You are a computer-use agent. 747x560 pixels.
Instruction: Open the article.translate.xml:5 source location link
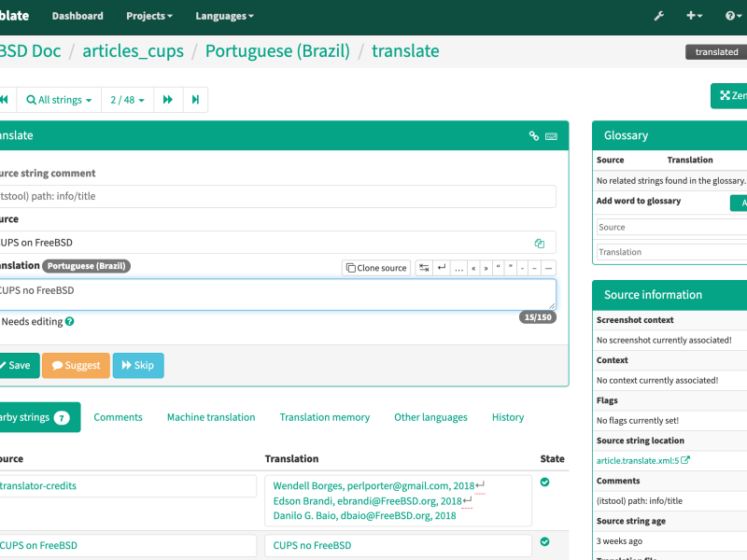(642, 460)
